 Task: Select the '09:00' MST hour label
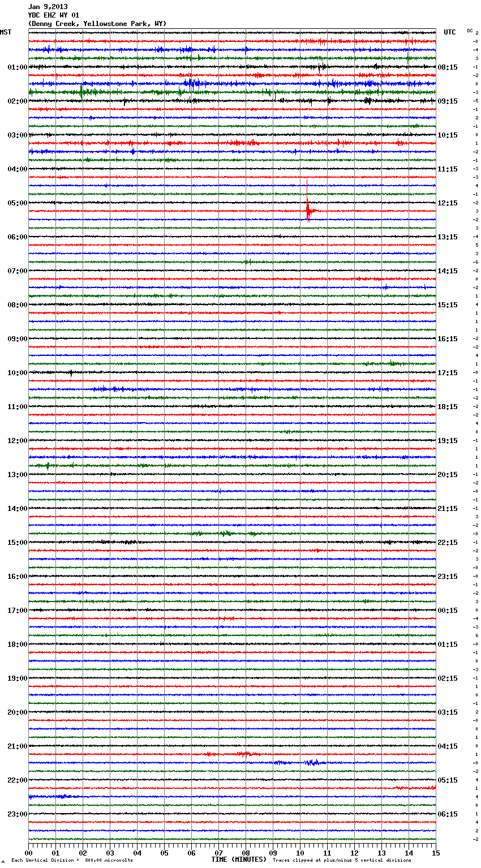coord(18,339)
